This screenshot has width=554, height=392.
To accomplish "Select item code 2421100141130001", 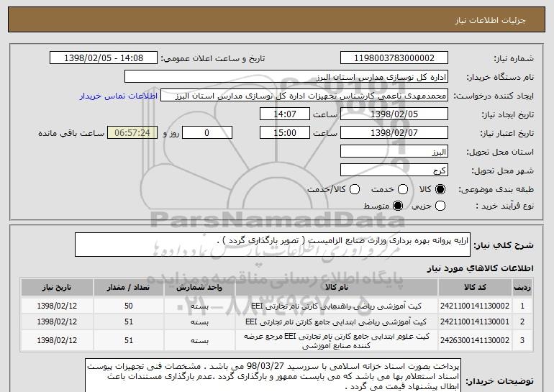I will pos(475,322).
